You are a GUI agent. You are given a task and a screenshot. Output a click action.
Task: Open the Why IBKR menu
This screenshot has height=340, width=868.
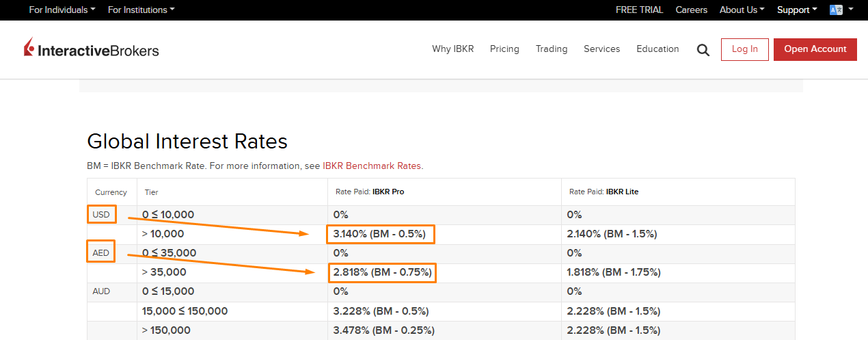(x=452, y=49)
